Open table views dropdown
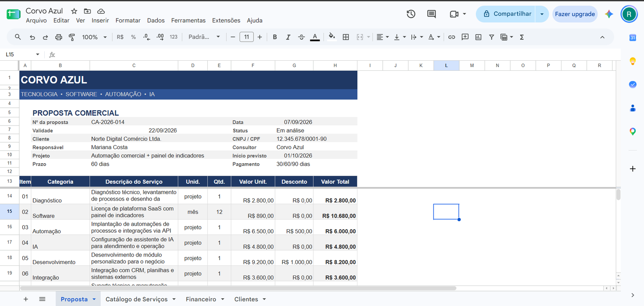Viewport: 644px width, 306px height. pos(506,37)
